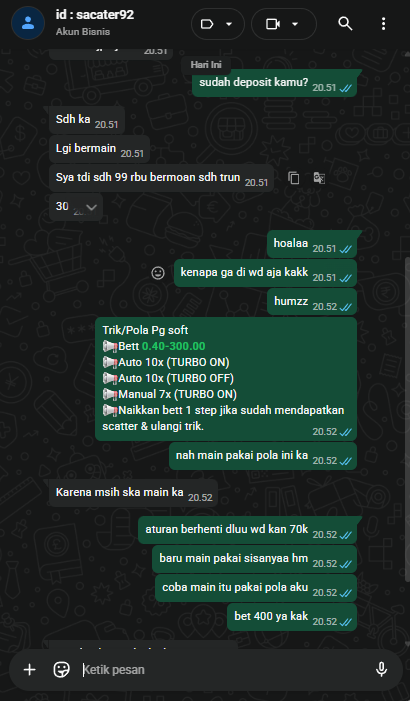The height and width of the screenshot is (701, 410).
Task: Open contact name 'id : sacater92'
Action: pos(95,15)
